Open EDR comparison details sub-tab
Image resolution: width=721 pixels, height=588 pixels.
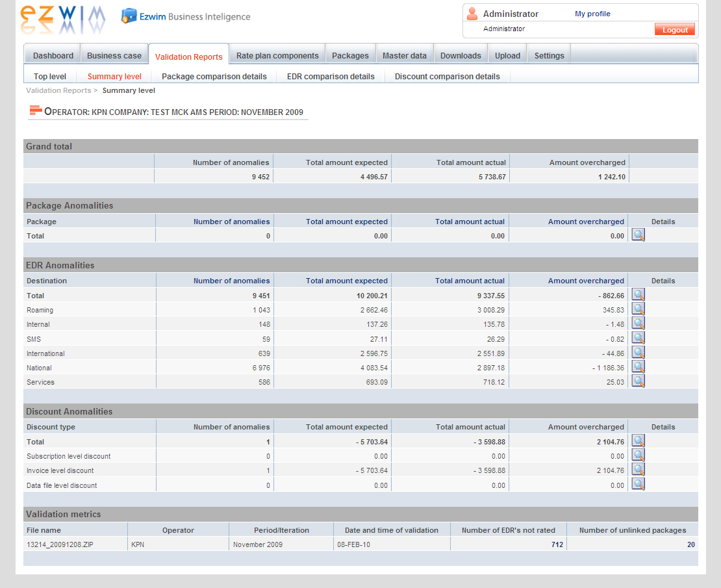tap(331, 77)
